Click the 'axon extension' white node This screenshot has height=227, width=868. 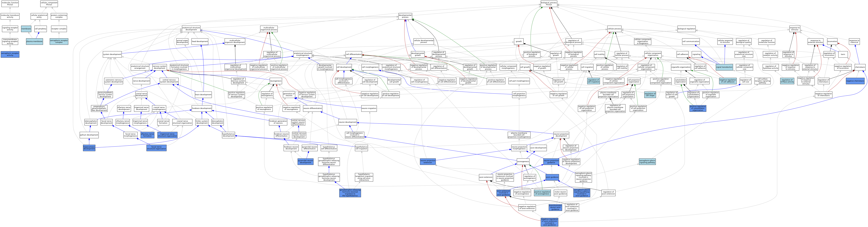tap(486, 177)
